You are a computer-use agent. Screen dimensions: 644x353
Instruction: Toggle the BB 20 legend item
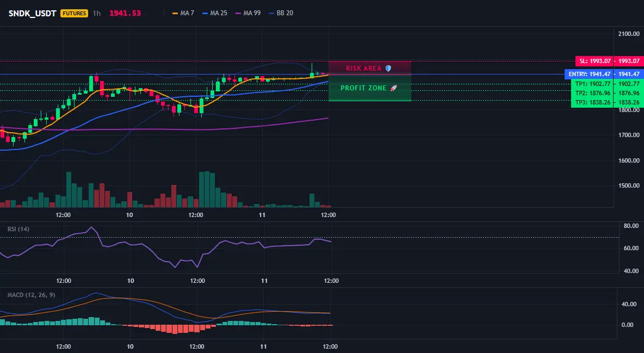[x=281, y=13]
